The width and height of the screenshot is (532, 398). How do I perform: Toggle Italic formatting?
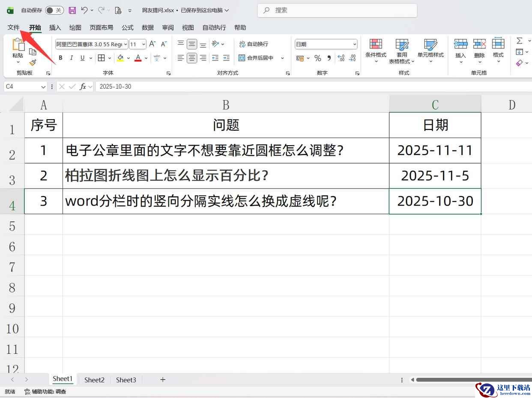click(71, 58)
